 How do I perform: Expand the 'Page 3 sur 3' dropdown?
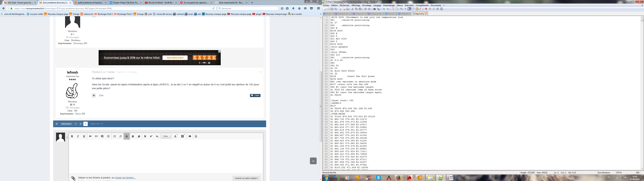click(x=97, y=124)
